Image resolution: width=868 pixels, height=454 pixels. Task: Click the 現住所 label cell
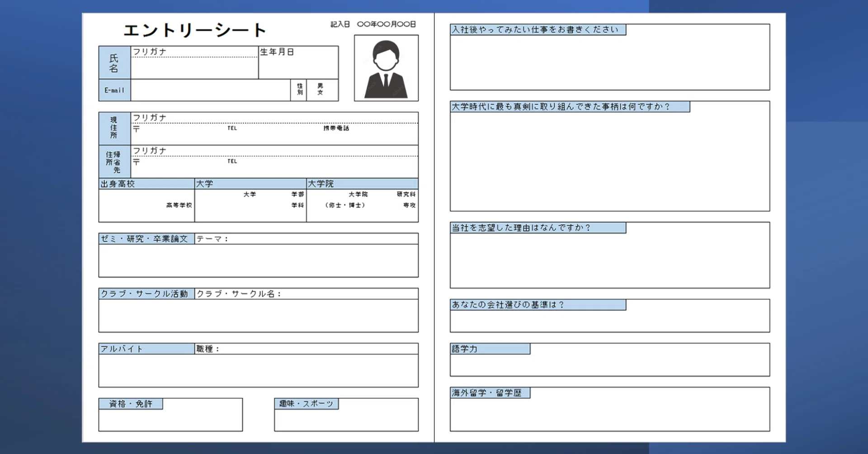pyautogui.click(x=114, y=128)
